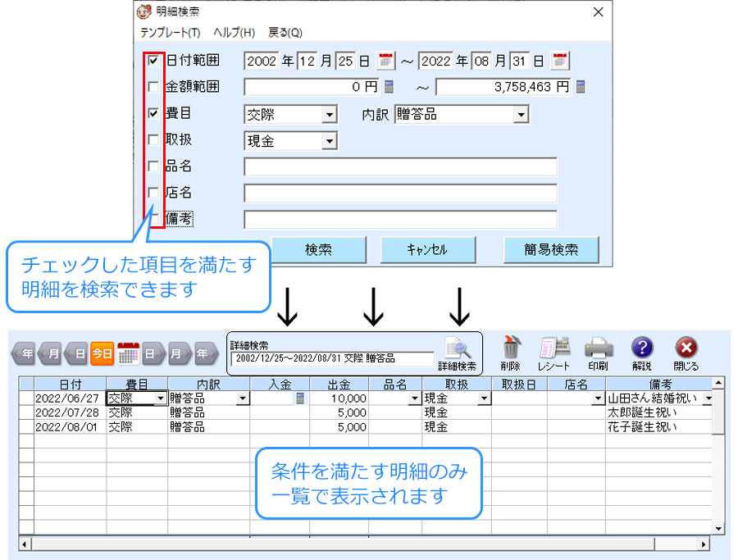738x560 pixels.
Task: Open the テンプレート(T) menu
Action: point(170,33)
